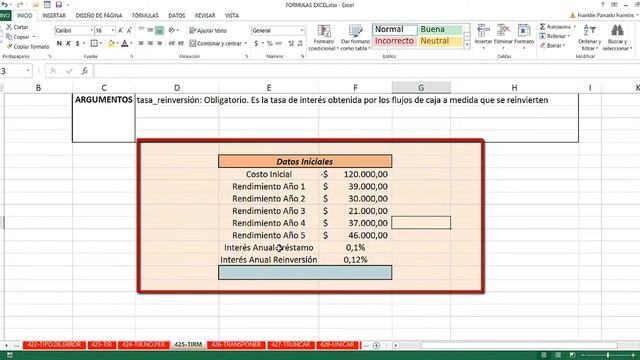Open the font name Calibri dropdown
Screen dimensions: 640x360
click(x=91, y=31)
